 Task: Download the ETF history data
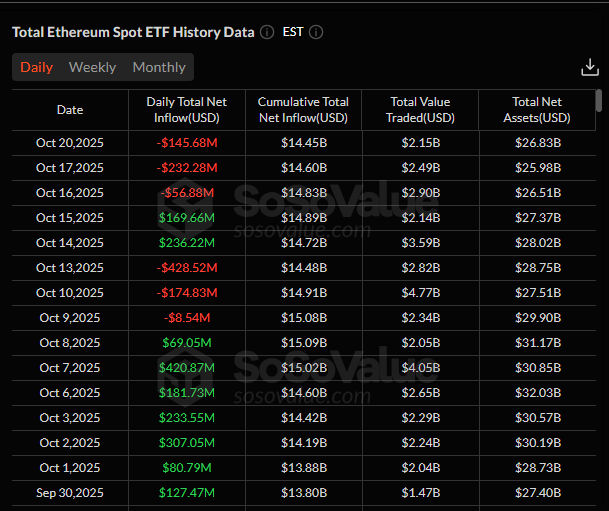(589, 67)
